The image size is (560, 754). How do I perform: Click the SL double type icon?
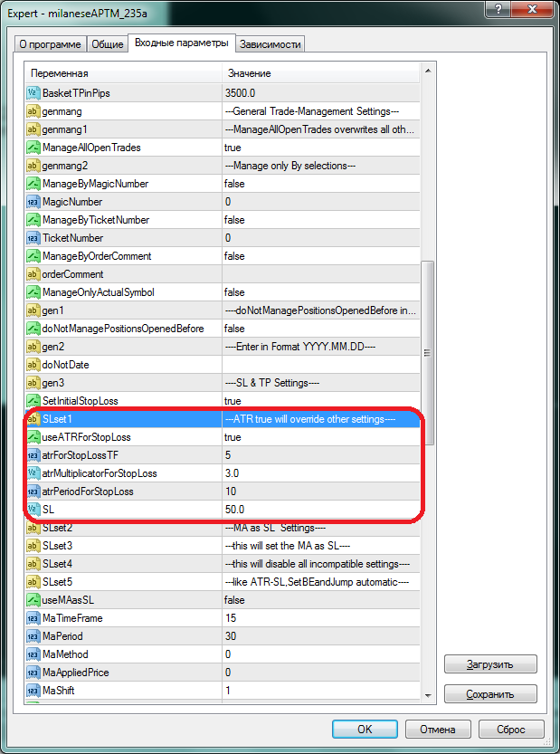click(x=33, y=510)
